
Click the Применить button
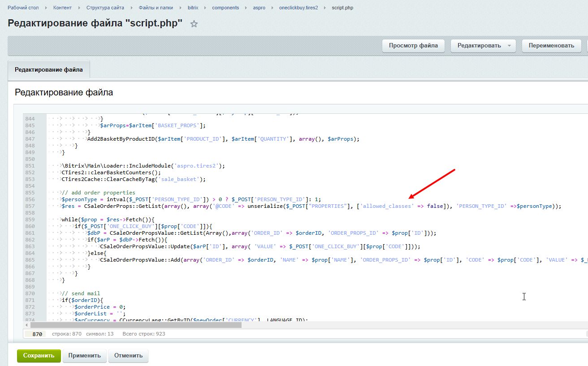[85, 356]
